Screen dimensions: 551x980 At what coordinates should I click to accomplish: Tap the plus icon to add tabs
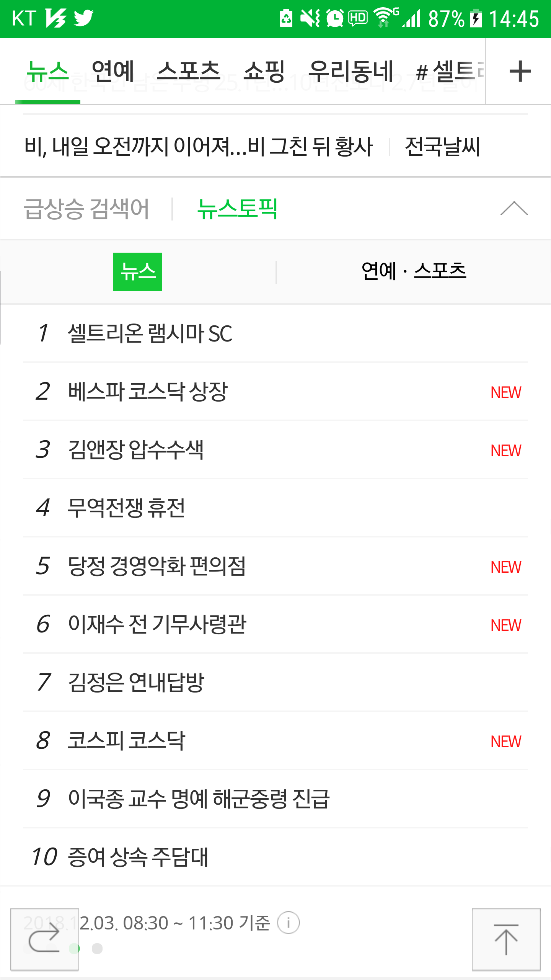tap(520, 71)
